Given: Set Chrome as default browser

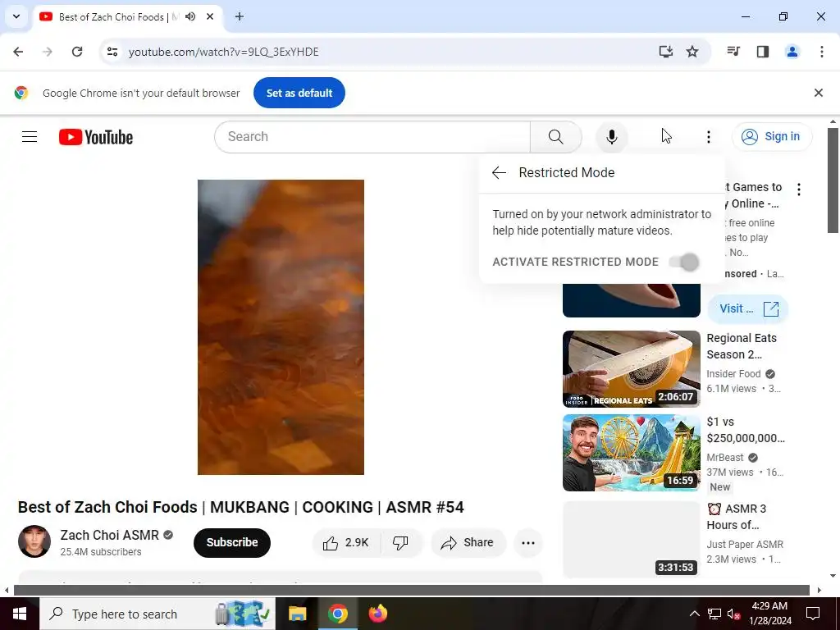Looking at the screenshot, I should pyautogui.click(x=299, y=93).
